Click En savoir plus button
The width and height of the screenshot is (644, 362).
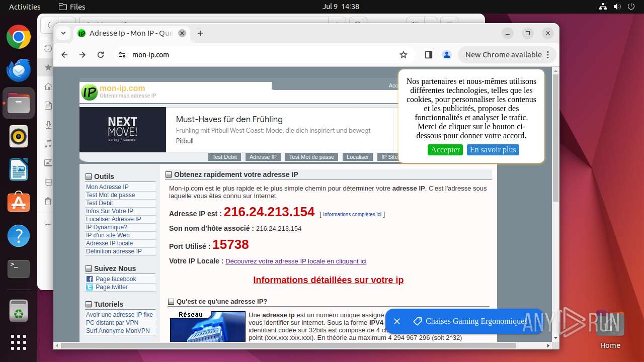click(x=493, y=150)
